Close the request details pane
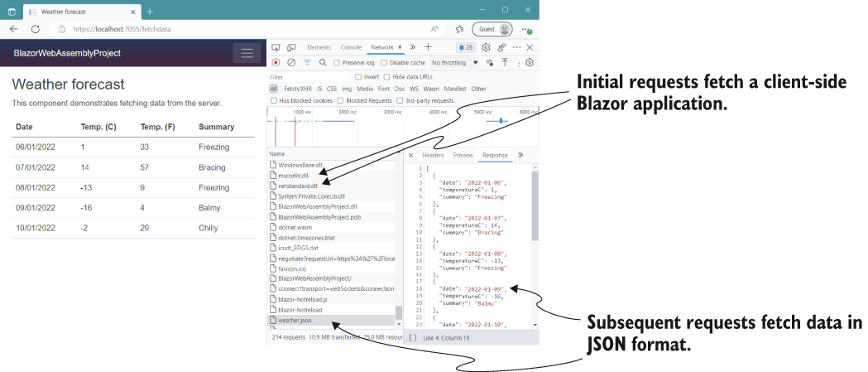This screenshot has height=372, width=868. [410, 155]
